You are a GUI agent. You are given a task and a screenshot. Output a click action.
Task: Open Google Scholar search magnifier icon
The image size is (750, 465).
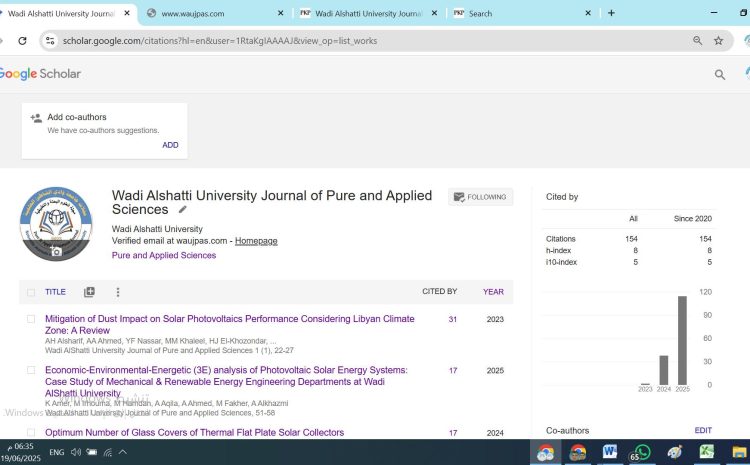click(719, 74)
